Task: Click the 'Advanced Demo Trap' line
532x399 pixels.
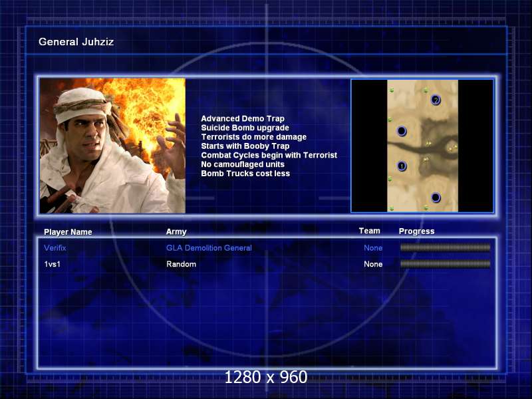Action: tap(243, 118)
